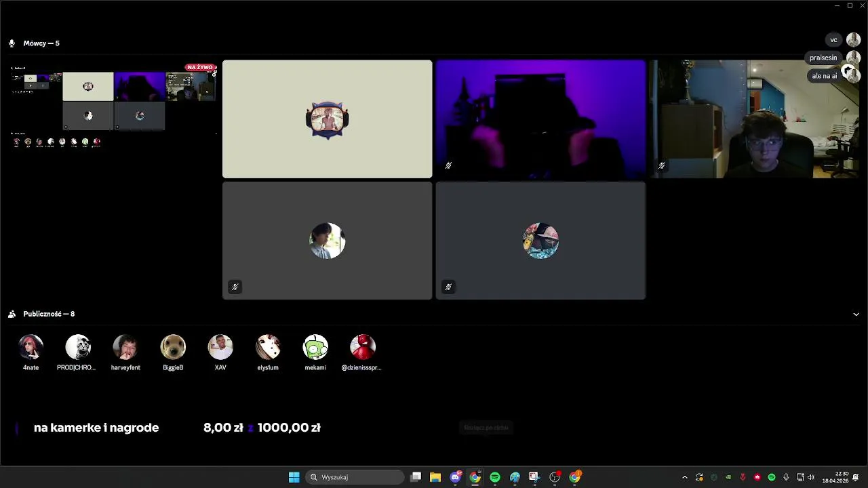The image size is (868, 488).
Task: Click the microphone icon beside Mówcy
Action: point(12,43)
